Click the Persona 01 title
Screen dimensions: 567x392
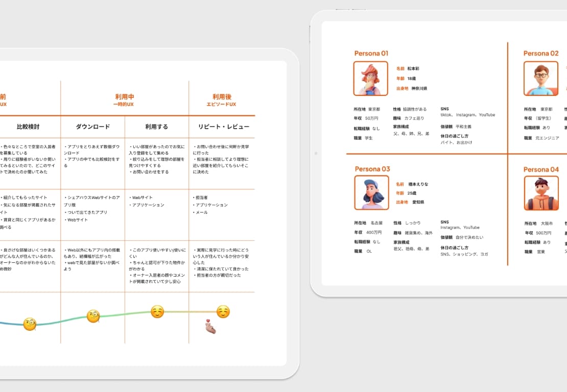coord(371,53)
